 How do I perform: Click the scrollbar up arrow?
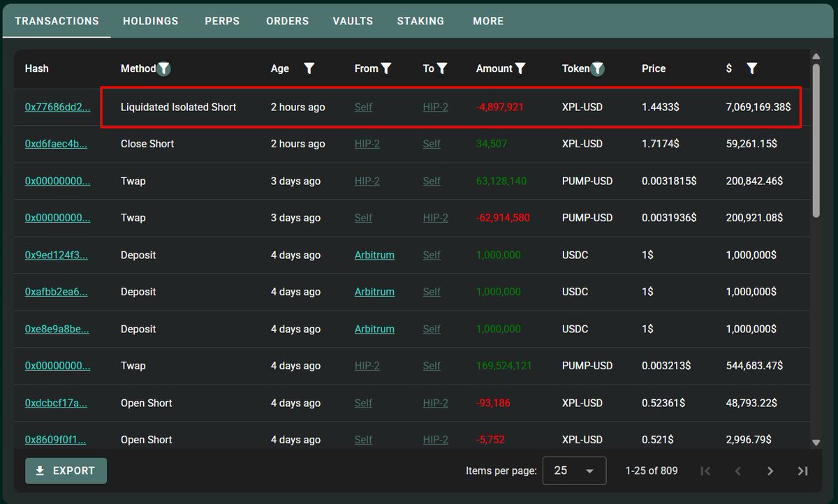coord(816,56)
